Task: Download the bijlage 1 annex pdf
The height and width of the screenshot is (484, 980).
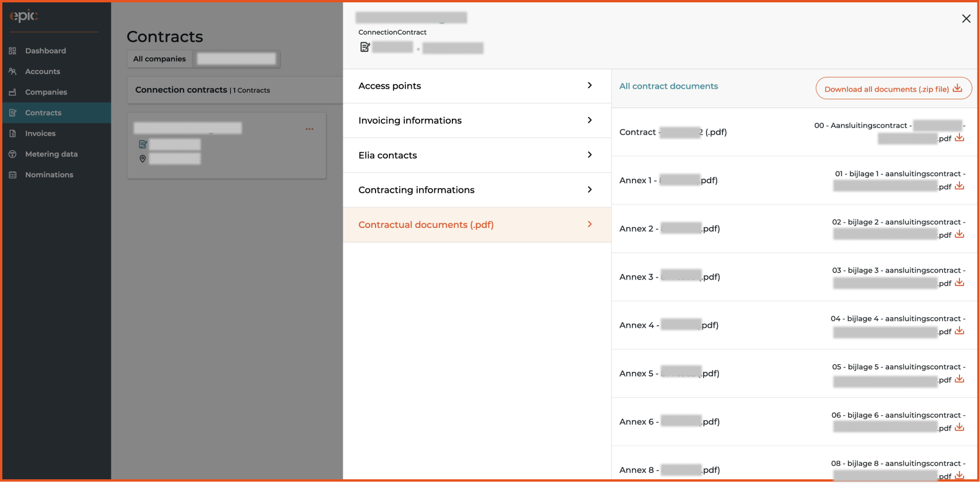Action: pyautogui.click(x=959, y=186)
